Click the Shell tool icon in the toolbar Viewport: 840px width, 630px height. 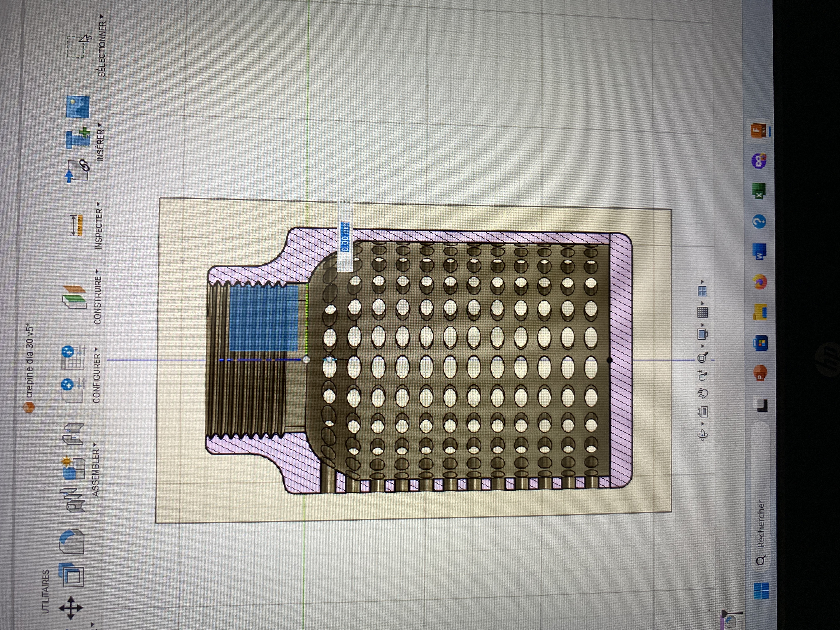coord(71,575)
